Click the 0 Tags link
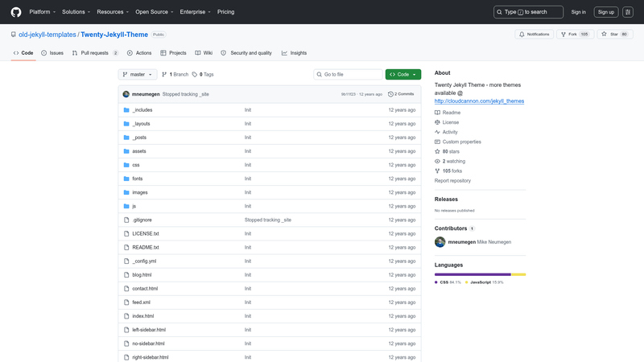The height and width of the screenshot is (362, 644). point(203,74)
